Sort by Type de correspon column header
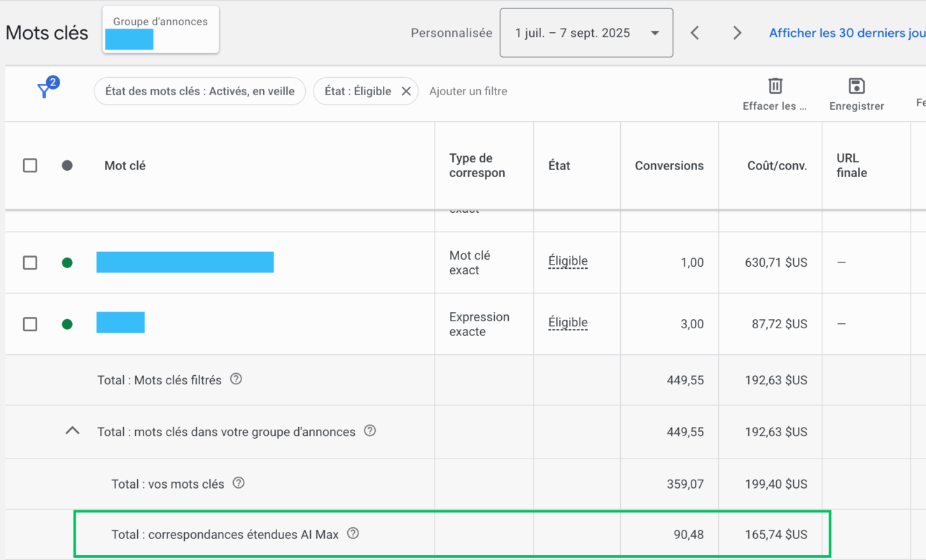 [x=477, y=165]
